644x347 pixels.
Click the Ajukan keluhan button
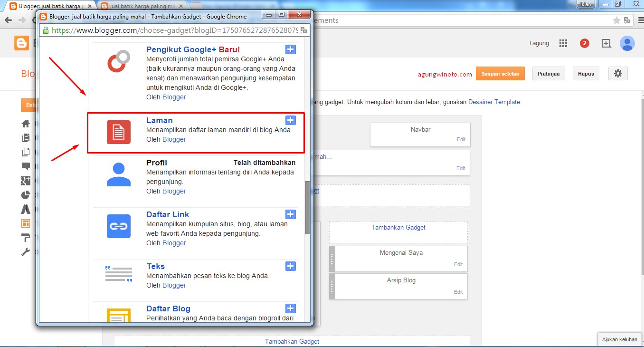[x=620, y=339]
